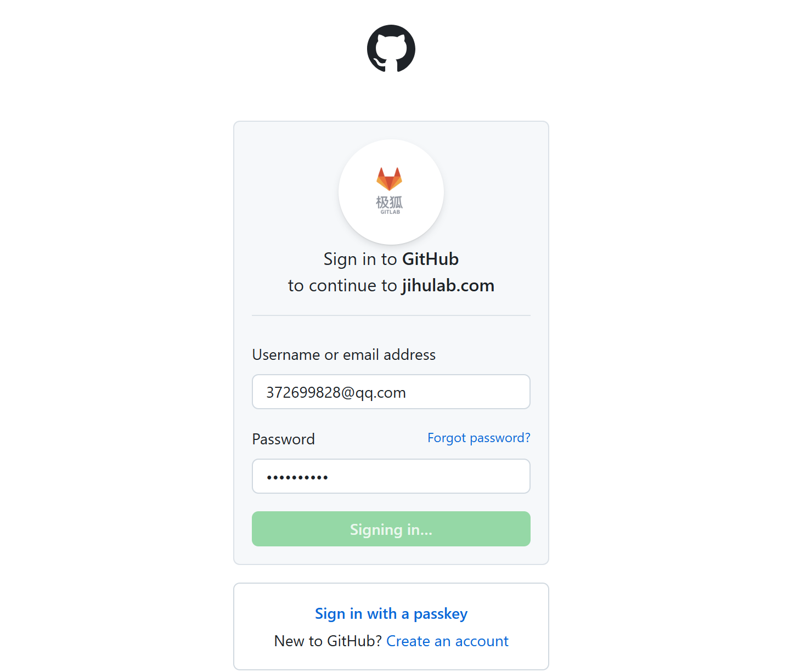Focus the Username or email address field
Viewport: 789px width, 672px height.
pos(391,392)
